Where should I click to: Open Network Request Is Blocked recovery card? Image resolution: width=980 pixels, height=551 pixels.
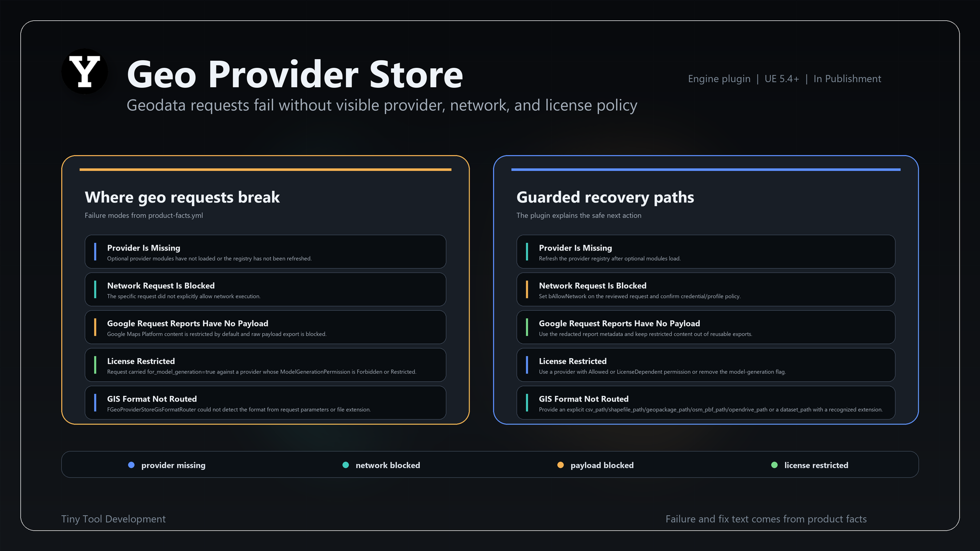[x=706, y=289]
